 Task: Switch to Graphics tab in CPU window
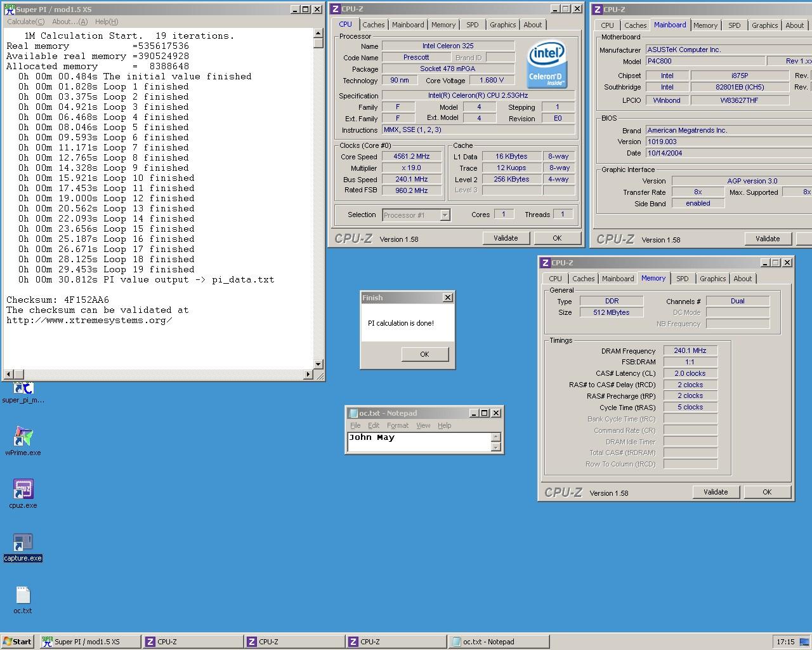pos(503,25)
